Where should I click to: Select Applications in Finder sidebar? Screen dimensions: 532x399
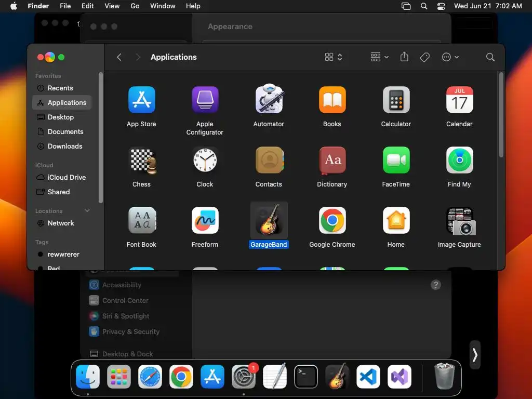click(62, 102)
